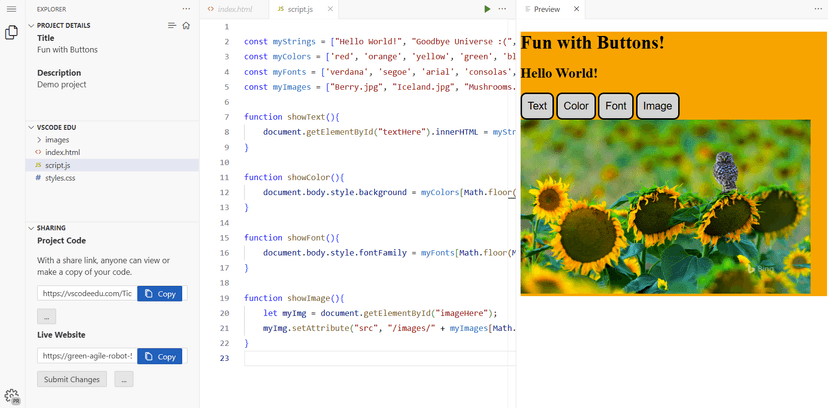Switch to the script.js tab
This screenshot has height=408, width=828.
[x=304, y=9]
